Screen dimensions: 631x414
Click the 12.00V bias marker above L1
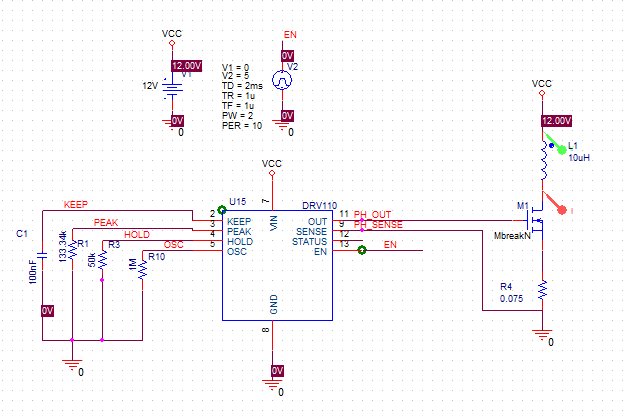tap(557, 121)
